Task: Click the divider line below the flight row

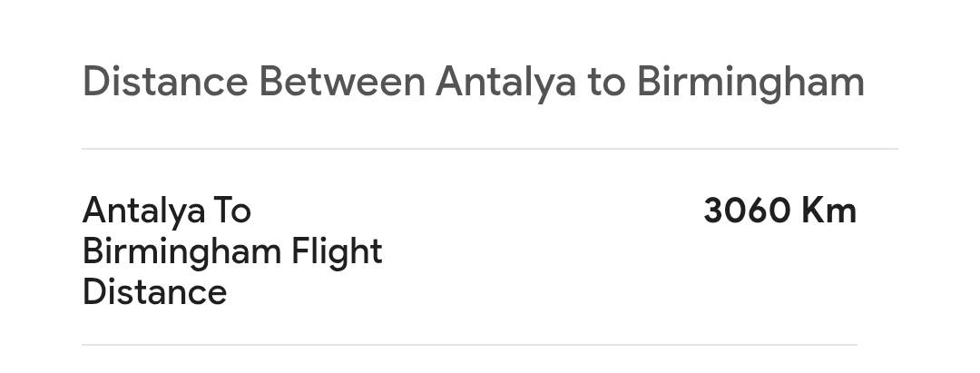Action: tap(469, 345)
